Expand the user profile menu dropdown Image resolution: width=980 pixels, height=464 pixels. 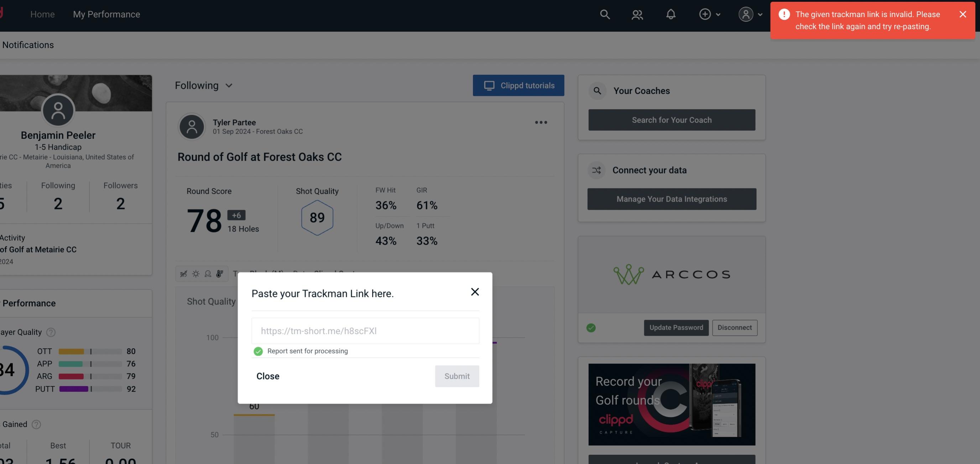[x=750, y=14]
